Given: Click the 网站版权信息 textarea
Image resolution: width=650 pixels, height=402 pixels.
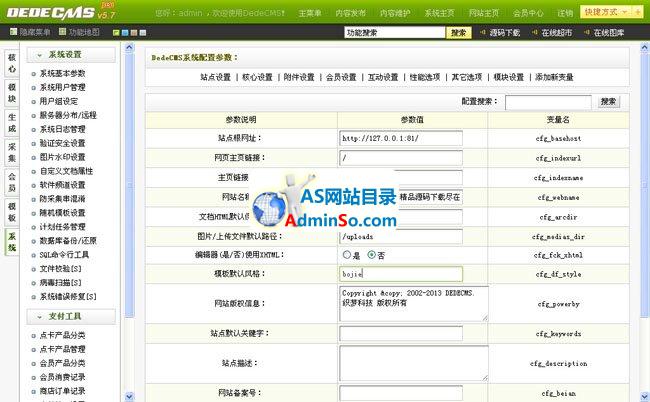Looking at the screenshot, I should pyautogui.click(x=414, y=304).
